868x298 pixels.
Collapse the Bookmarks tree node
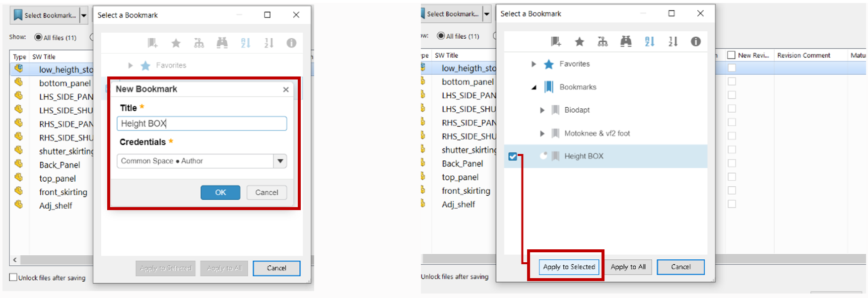point(534,87)
